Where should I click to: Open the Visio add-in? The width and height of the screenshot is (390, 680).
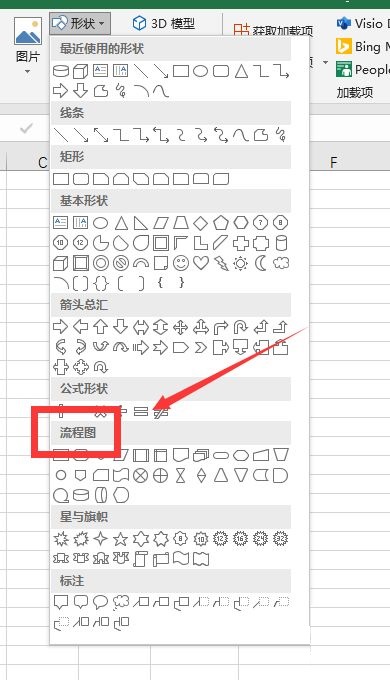click(363, 23)
